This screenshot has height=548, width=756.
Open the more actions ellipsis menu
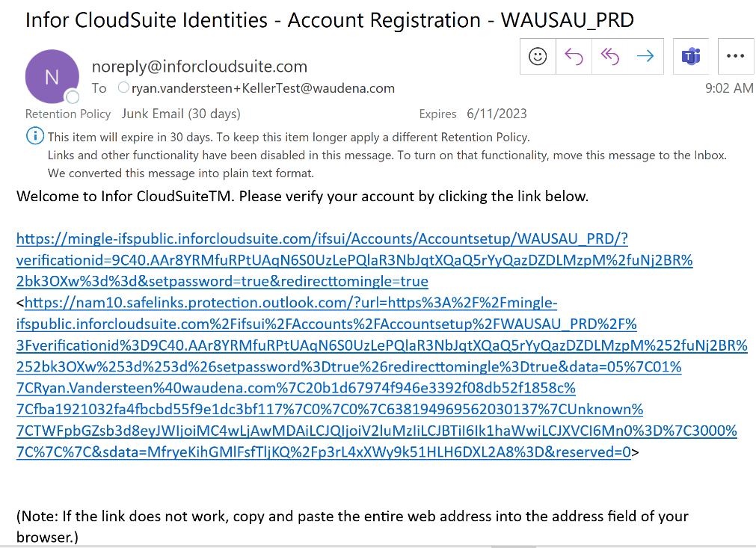tap(735, 57)
